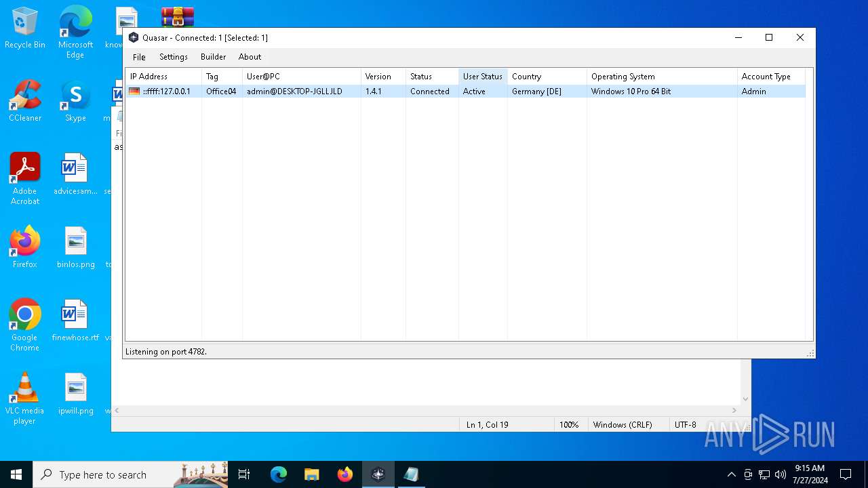Viewport: 868px width, 488px height.
Task: Switch to Notepad taskbar button
Action: 411,474
